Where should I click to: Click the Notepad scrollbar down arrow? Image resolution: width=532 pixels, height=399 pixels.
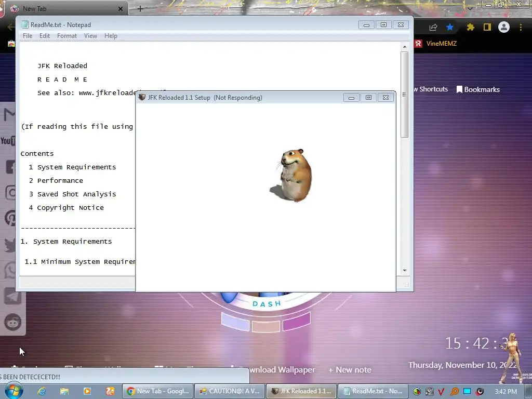click(x=404, y=270)
